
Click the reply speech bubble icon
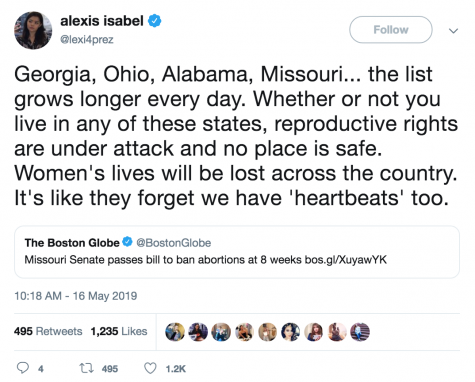click(23, 368)
